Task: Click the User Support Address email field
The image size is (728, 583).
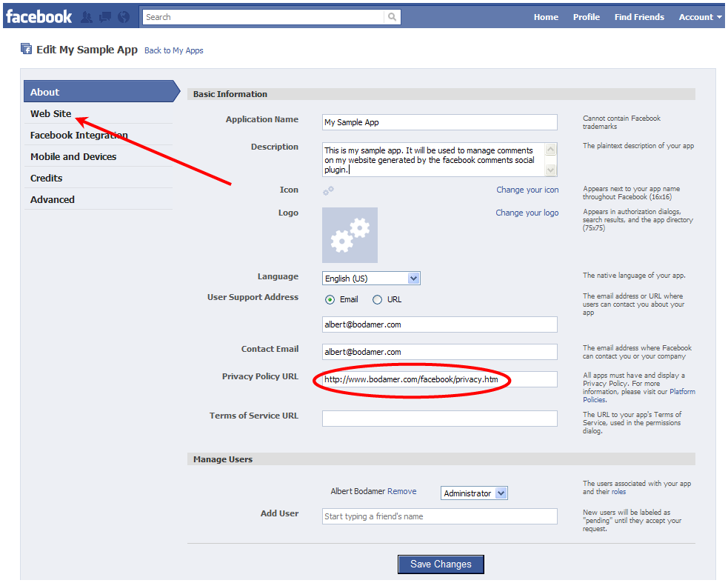Action: 440,324
